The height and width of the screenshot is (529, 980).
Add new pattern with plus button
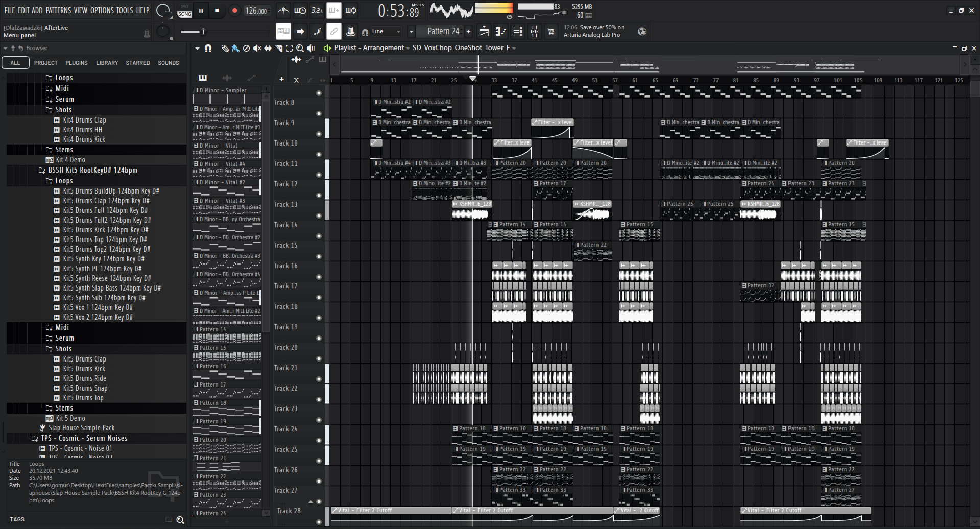pyautogui.click(x=468, y=32)
